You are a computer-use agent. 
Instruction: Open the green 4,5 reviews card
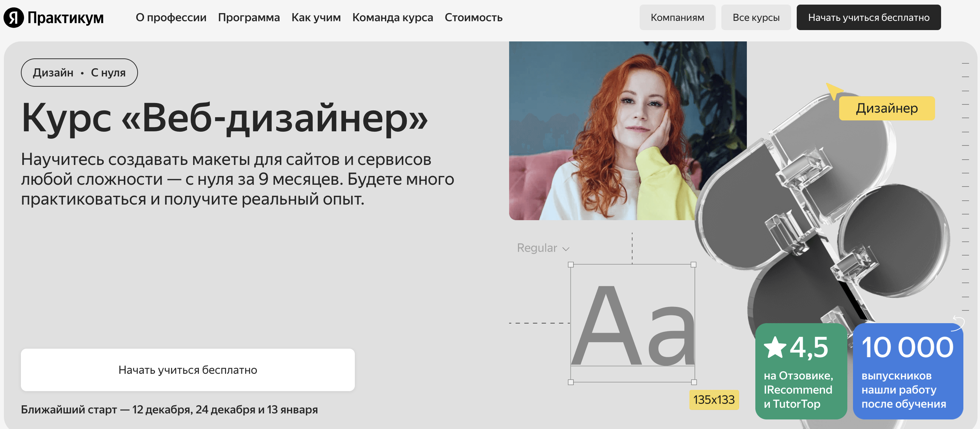(x=801, y=371)
